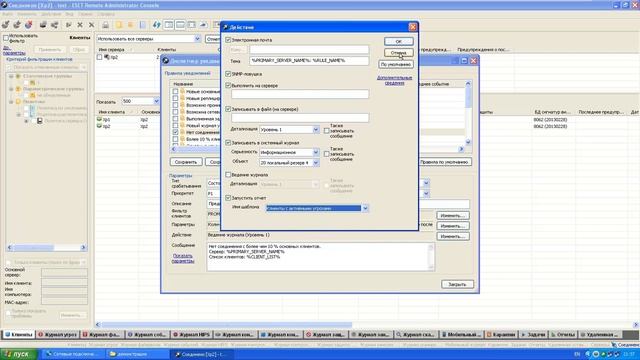Toggle the "SNMP-ловушка" checkbox
The image size is (640, 360).
(228, 74)
